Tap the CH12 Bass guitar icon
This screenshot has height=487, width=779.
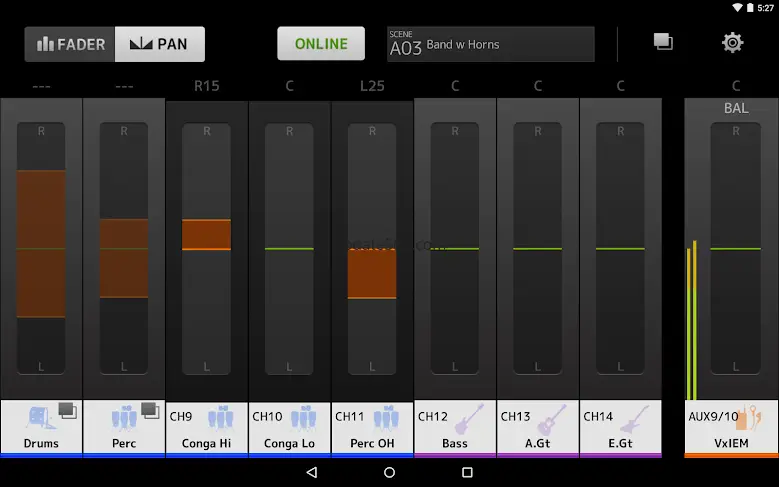(x=469, y=417)
